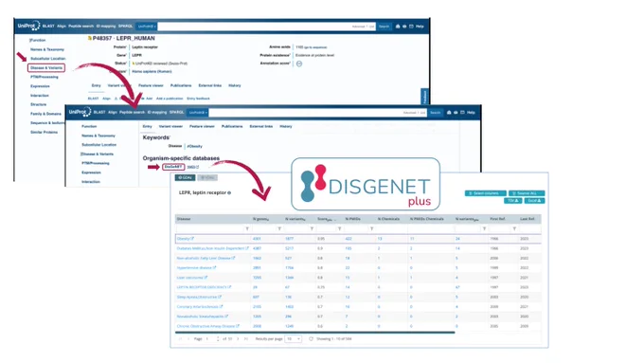
Task: Open filter icon for N variants column
Action: tap(312, 228)
